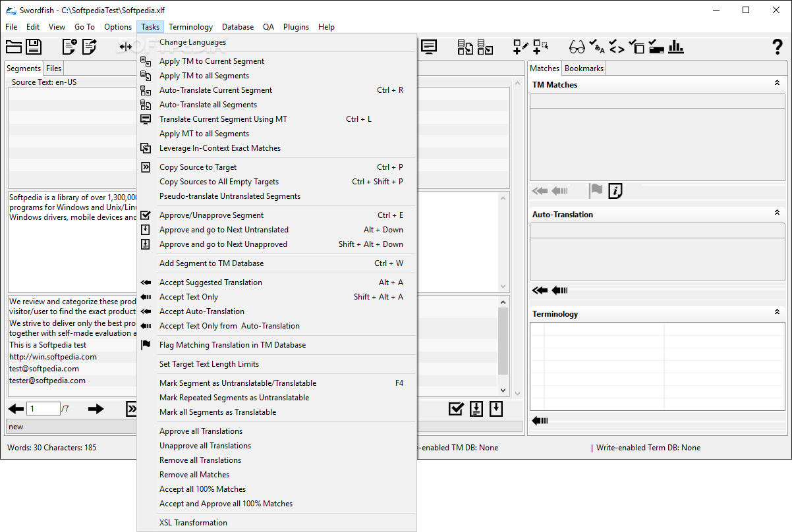Viewport: 792px width, 532px height.
Task: Select the Matches tab
Action: point(545,68)
